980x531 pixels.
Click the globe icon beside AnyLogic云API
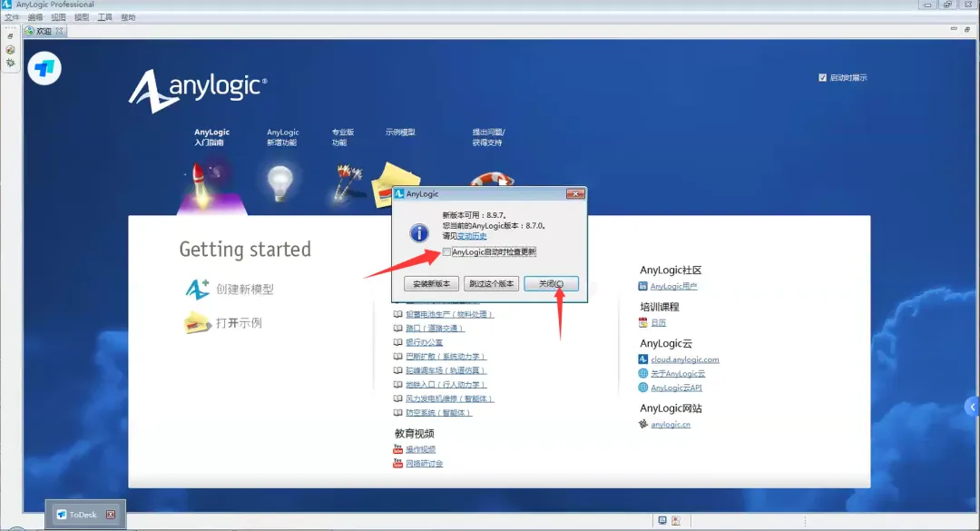pos(642,388)
